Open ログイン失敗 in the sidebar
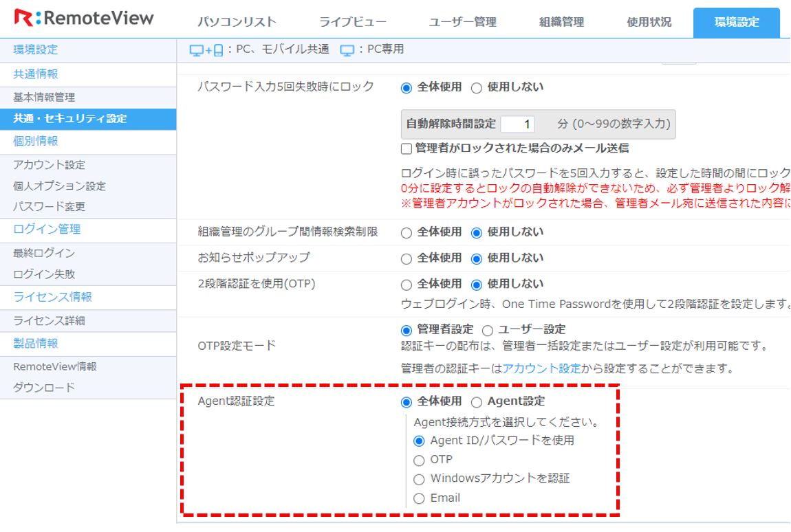 pos(44,274)
